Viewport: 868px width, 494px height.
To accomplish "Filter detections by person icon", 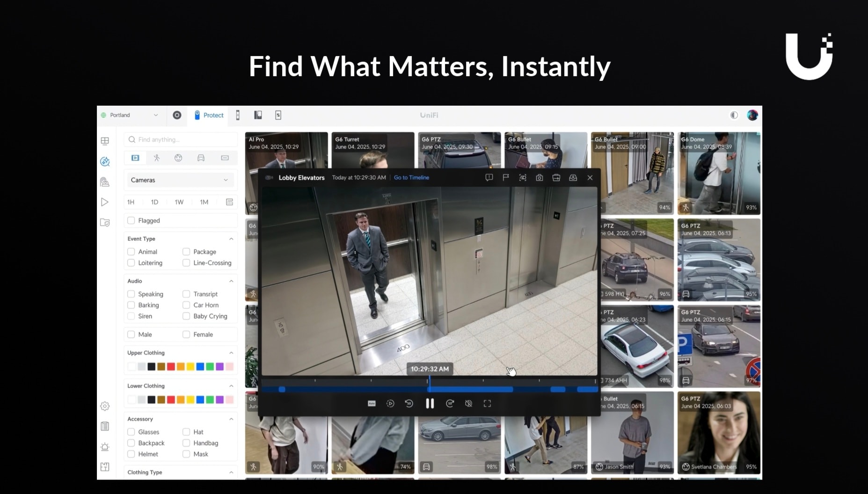I will (157, 158).
